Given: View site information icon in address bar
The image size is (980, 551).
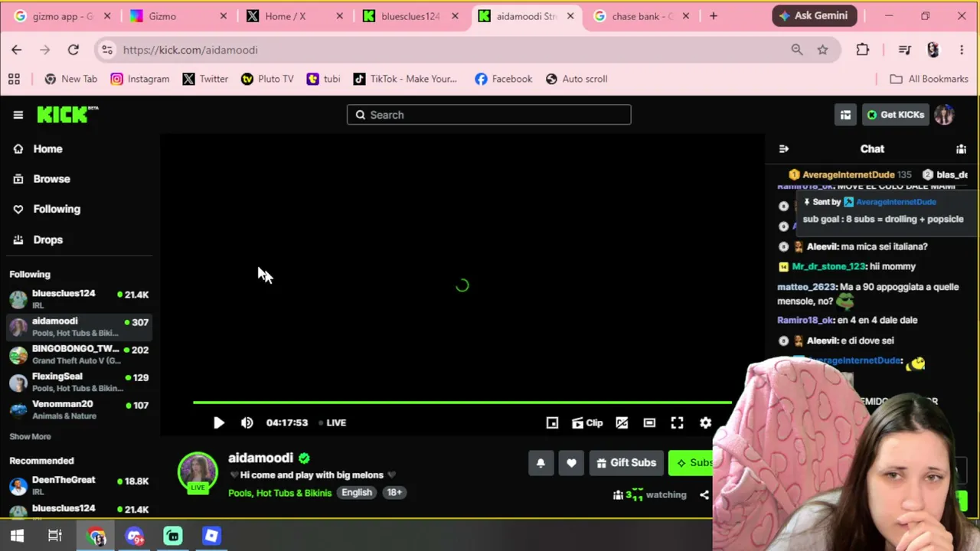Looking at the screenshot, I should pos(107,50).
